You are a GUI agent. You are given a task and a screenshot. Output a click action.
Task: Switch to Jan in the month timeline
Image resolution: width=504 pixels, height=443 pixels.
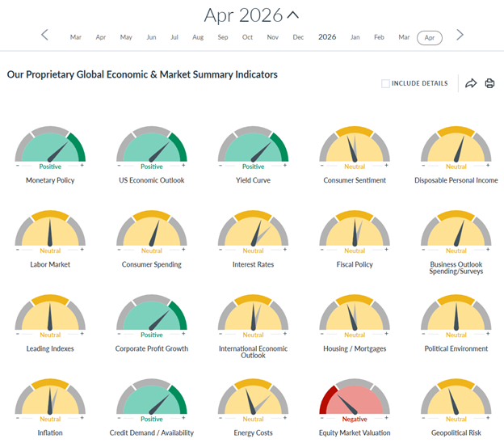[355, 37]
